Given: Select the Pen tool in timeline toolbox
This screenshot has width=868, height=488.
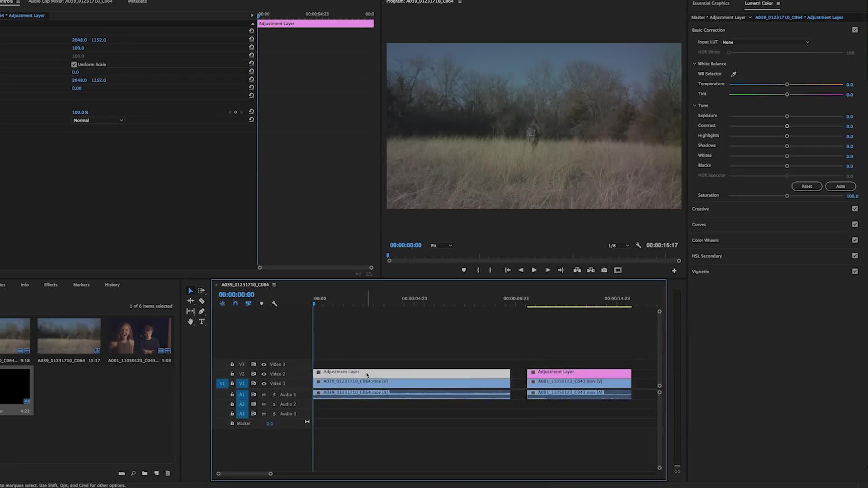Looking at the screenshot, I should [202, 311].
